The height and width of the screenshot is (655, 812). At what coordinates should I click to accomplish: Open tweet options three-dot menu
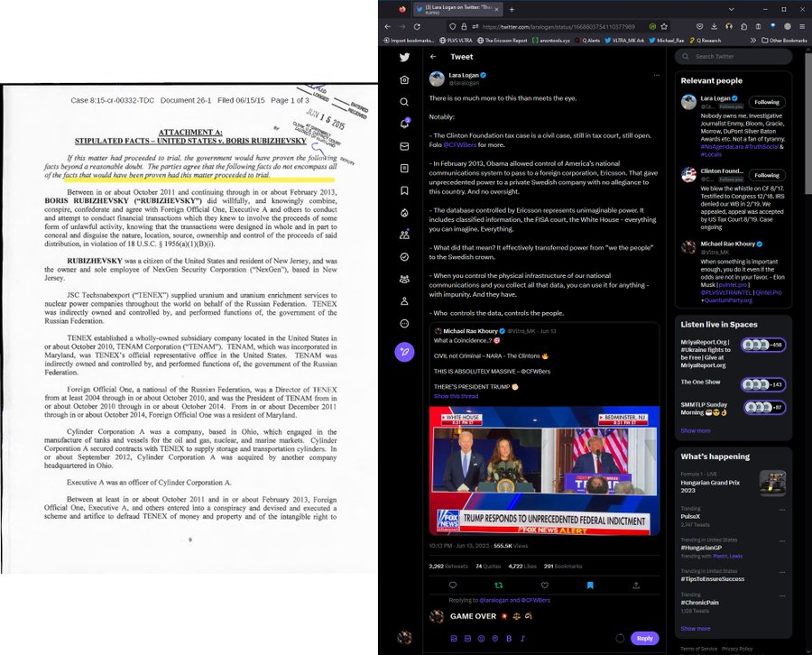656,75
